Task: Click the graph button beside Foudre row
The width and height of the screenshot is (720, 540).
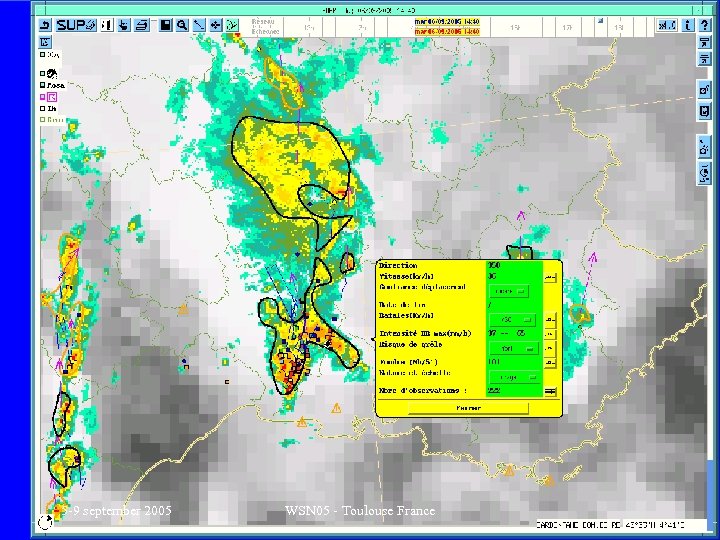Action: (550, 363)
